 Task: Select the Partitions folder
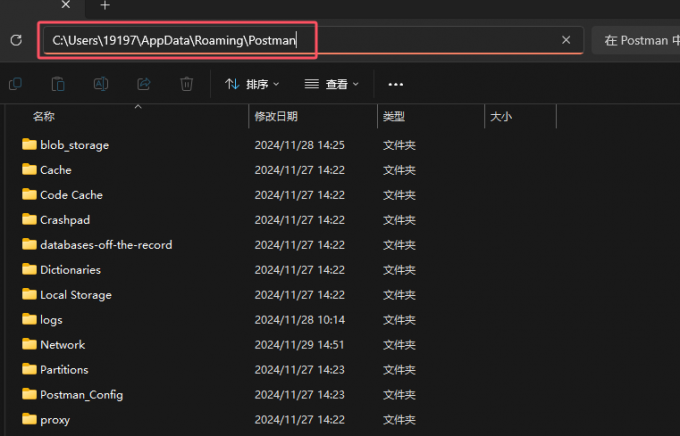pyautogui.click(x=64, y=370)
